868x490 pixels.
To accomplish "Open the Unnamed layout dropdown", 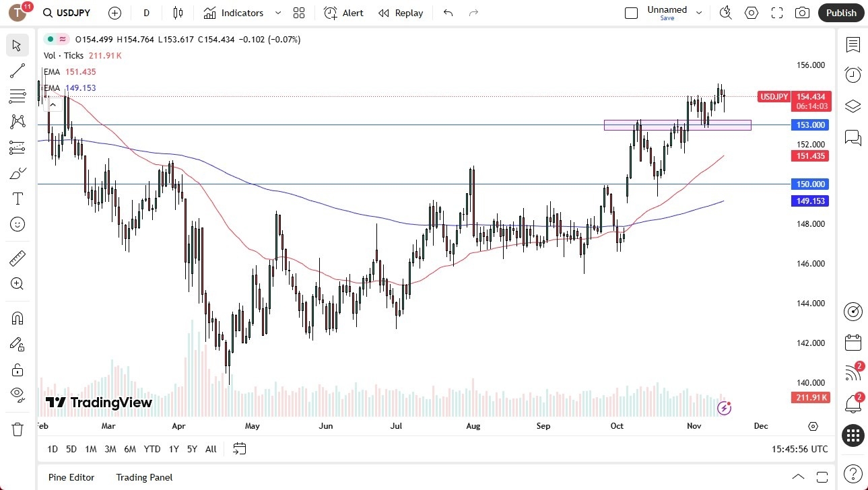I will 699,11.
